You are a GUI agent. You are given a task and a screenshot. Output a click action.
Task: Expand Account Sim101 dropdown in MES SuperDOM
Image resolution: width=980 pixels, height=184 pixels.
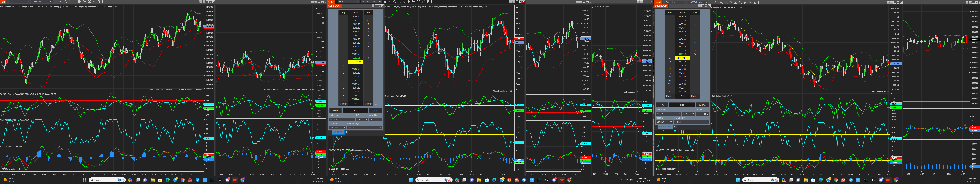pos(664,122)
